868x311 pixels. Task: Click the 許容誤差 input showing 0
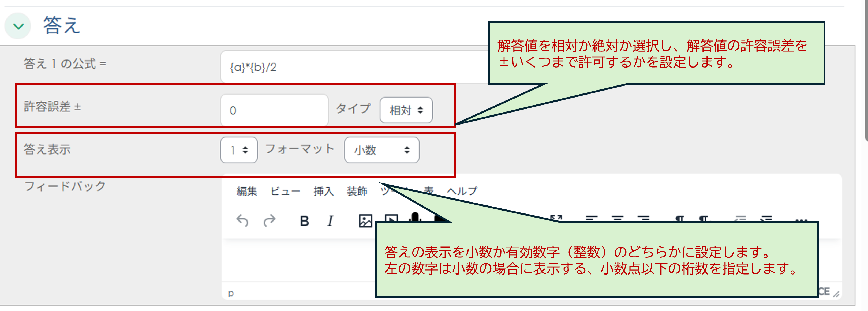click(274, 110)
